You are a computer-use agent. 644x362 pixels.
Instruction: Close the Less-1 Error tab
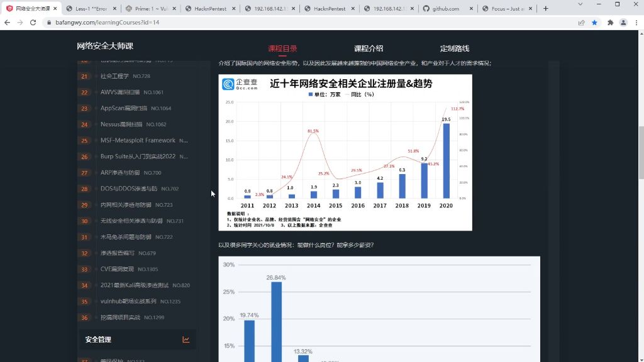[114, 8]
